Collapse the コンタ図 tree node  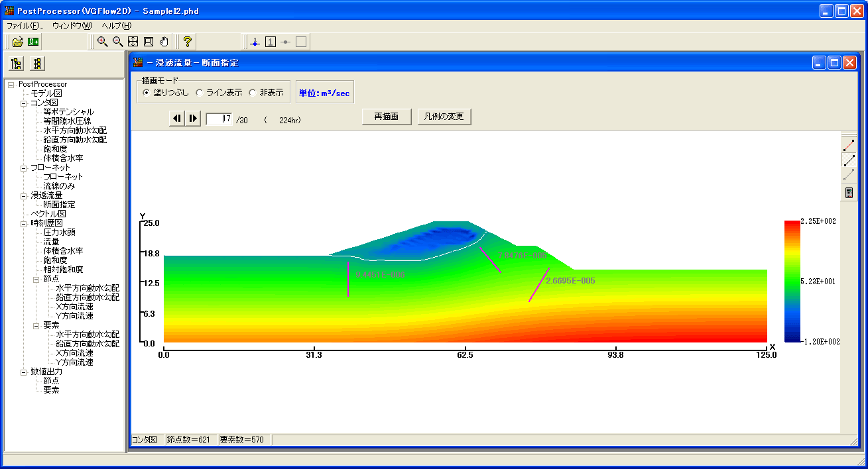point(23,103)
